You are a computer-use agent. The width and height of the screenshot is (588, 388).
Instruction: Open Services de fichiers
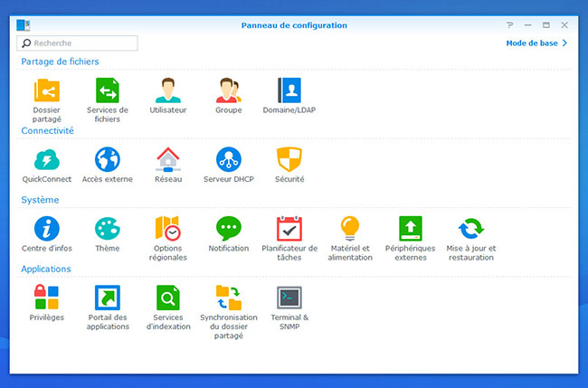tap(108, 90)
